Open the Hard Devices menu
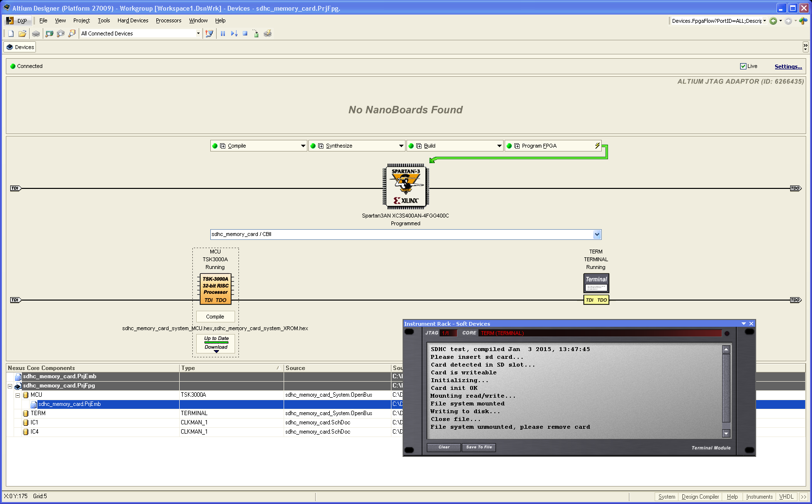This screenshot has width=812, height=504. [x=133, y=20]
